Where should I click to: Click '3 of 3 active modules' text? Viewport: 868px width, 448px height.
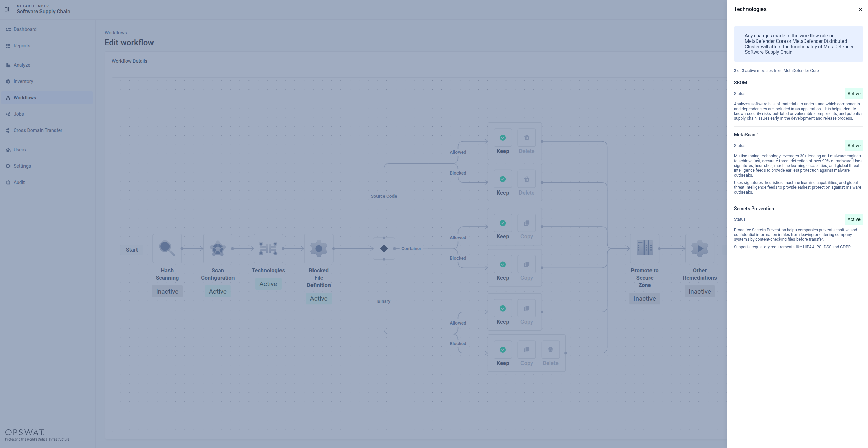coord(776,71)
